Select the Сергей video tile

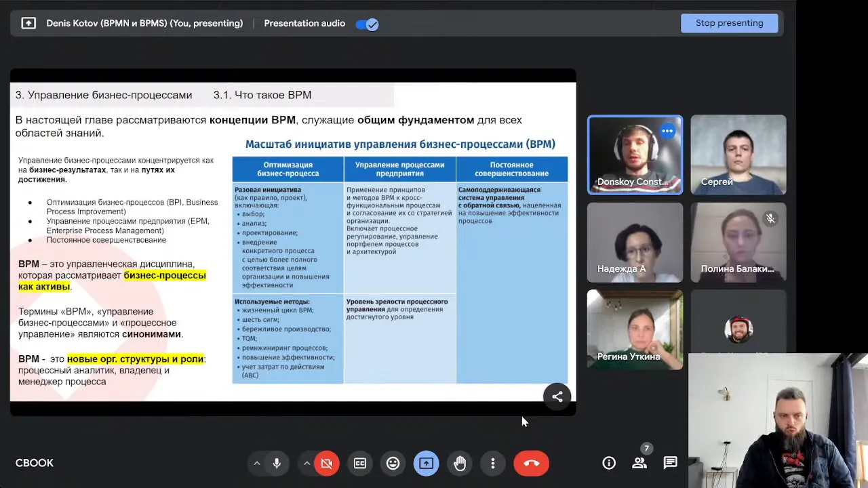(738, 155)
